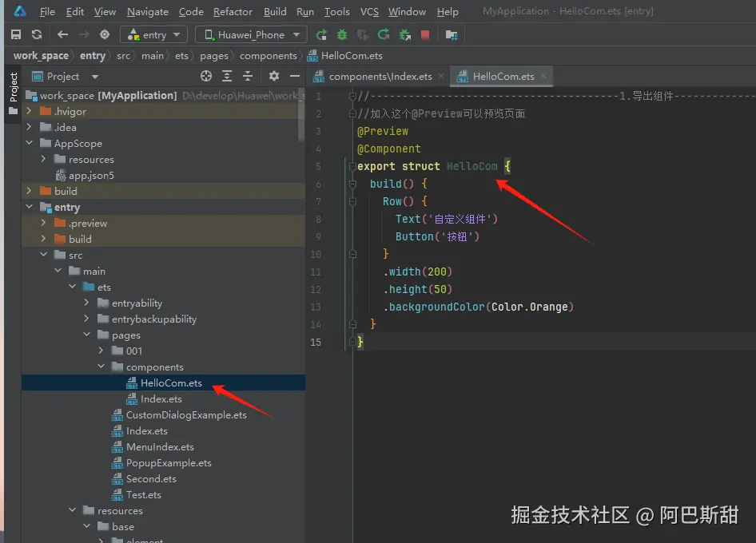
Task: Open the entry module dropdown
Action: [x=153, y=34]
